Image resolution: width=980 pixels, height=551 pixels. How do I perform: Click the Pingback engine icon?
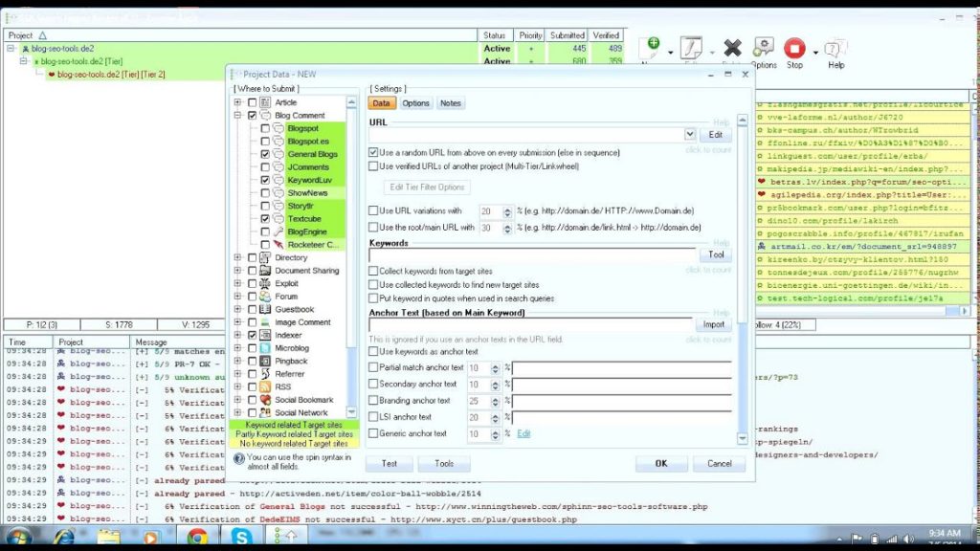click(x=265, y=361)
